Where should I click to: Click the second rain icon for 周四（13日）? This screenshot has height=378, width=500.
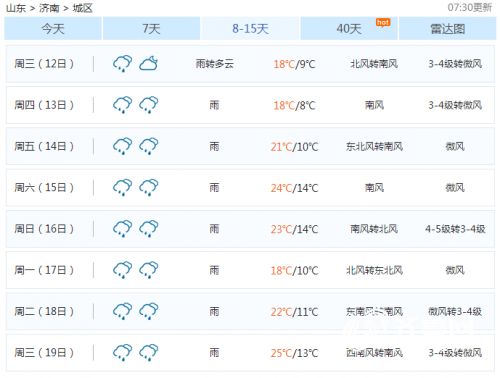pos(149,105)
